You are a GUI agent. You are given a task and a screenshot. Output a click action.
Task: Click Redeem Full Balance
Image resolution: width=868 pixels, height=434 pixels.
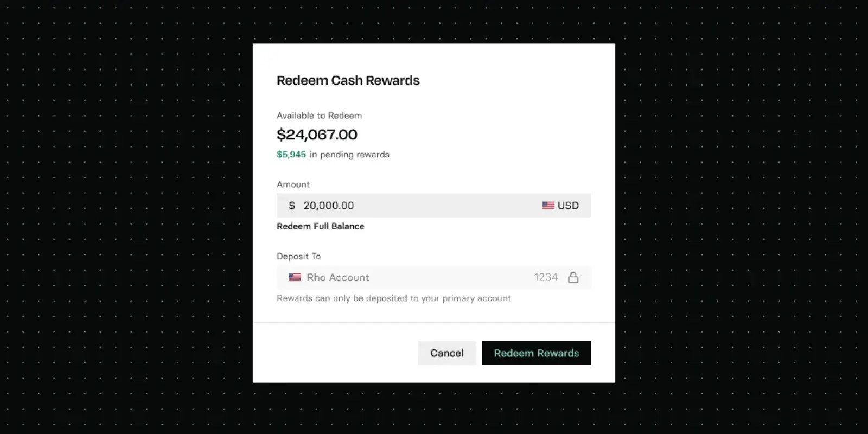321,226
